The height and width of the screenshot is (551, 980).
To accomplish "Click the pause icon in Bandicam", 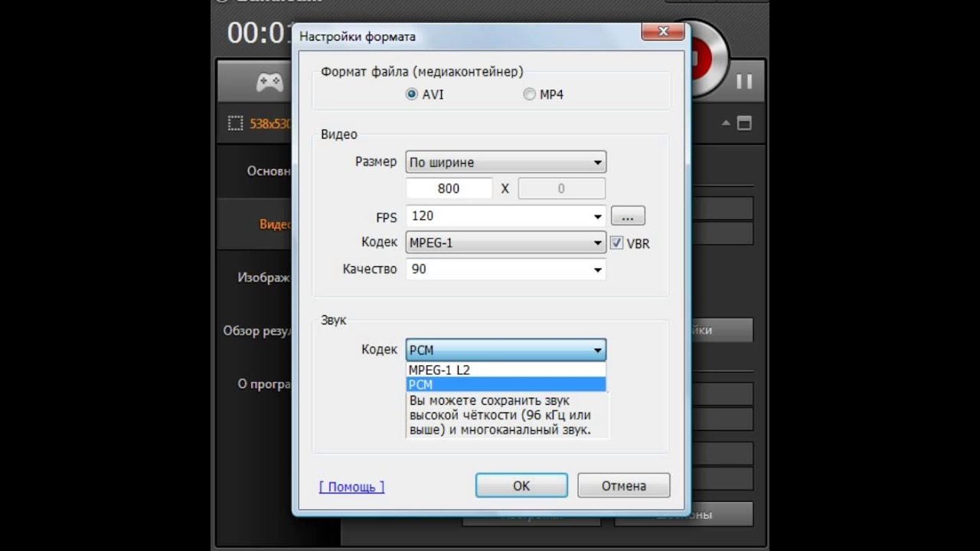I will pyautogui.click(x=744, y=82).
